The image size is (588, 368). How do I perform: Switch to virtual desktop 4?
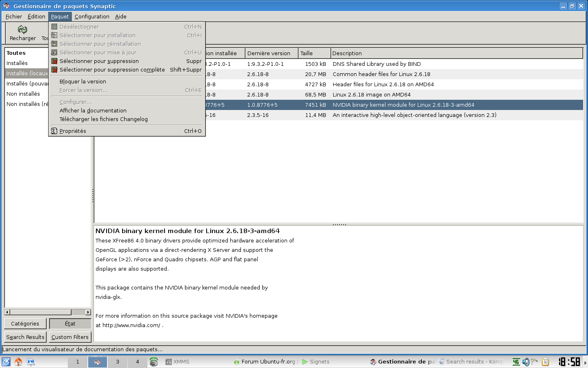[138, 362]
